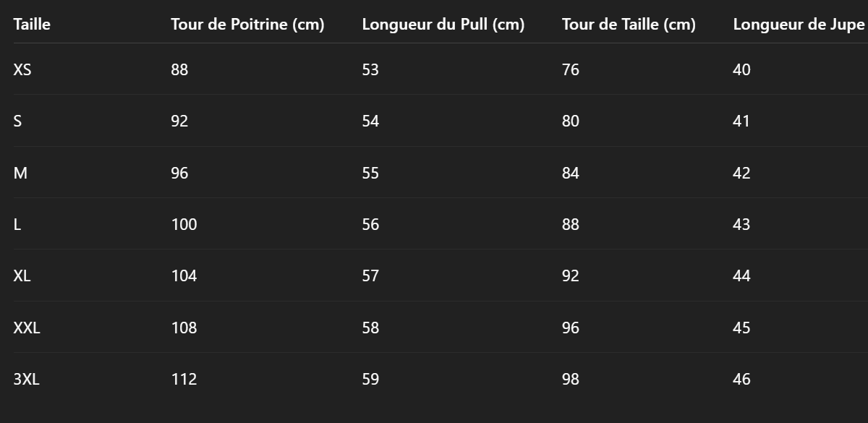The height and width of the screenshot is (423, 868).
Task: Click chest value 112 for 3XL
Action: pyautogui.click(x=184, y=379)
